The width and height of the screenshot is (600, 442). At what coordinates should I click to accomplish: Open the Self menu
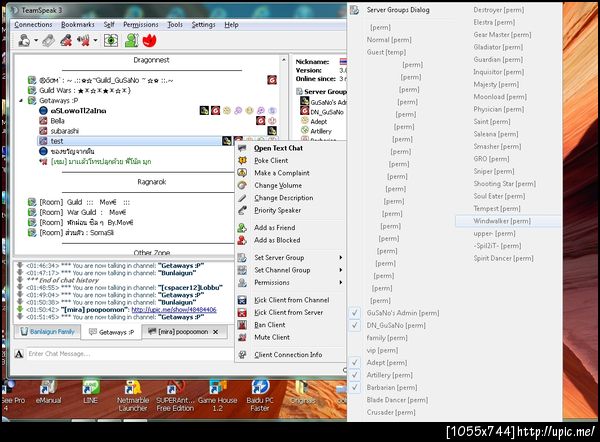pyautogui.click(x=109, y=24)
